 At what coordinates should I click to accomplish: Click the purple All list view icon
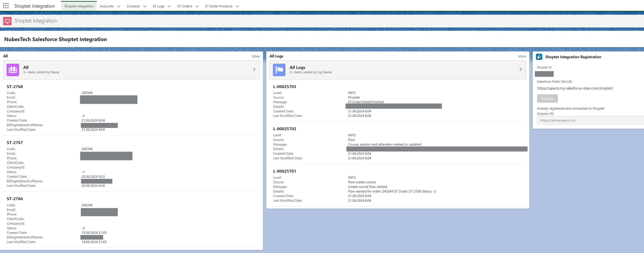pyautogui.click(x=13, y=70)
